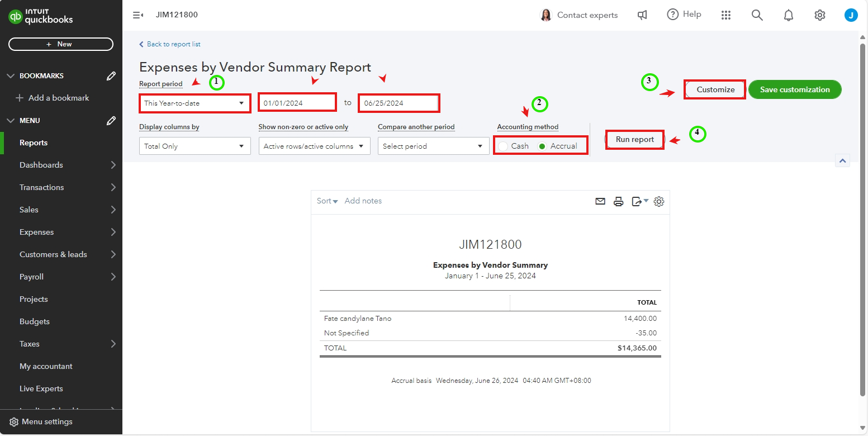Image resolution: width=868 pixels, height=436 pixels.
Task: Open the Compare another period dropdown
Action: 433,146
